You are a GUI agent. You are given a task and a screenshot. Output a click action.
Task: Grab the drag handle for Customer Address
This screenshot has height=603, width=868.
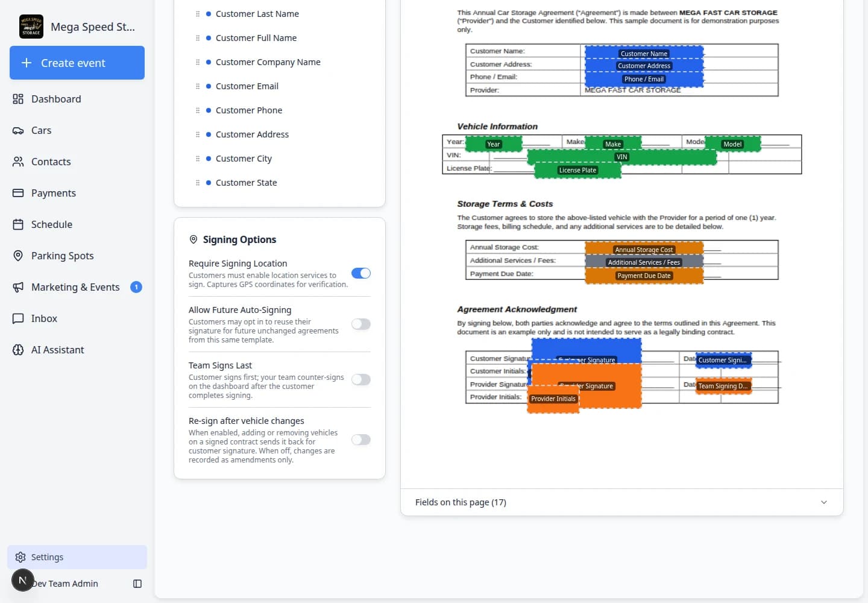click(x=198, y=134)
